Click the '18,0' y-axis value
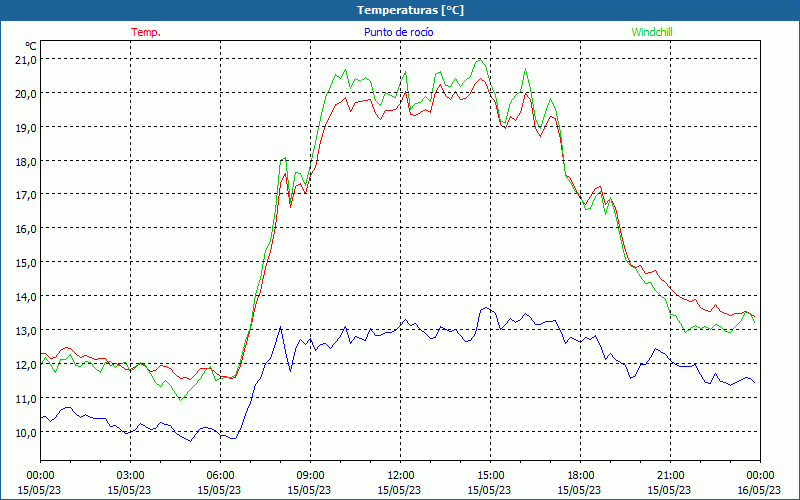This screenshot has height=500, width=800. 26,161
